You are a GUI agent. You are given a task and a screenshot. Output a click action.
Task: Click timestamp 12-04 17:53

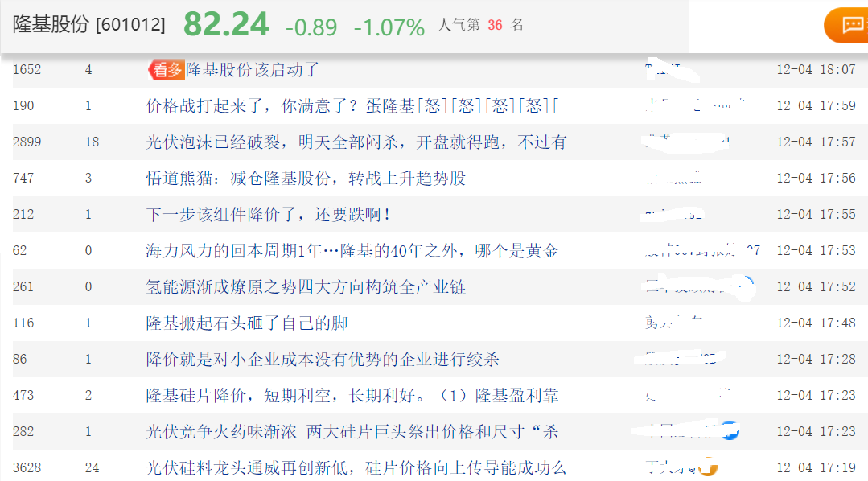[x=816, y=251]
